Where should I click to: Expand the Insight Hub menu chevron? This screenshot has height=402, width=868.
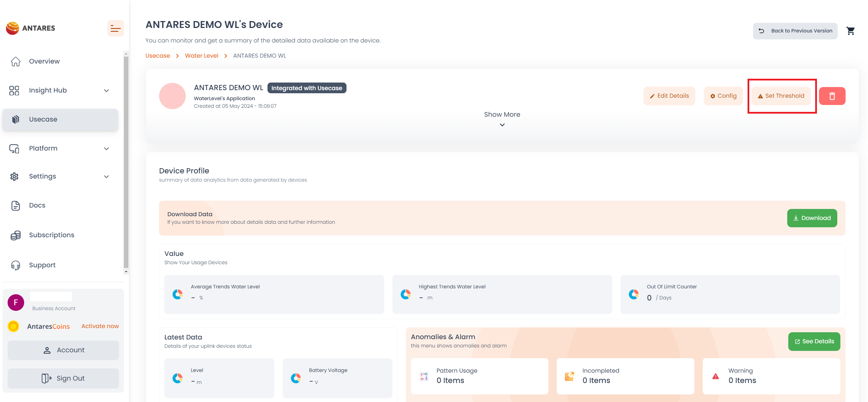(x=106, y=90)
